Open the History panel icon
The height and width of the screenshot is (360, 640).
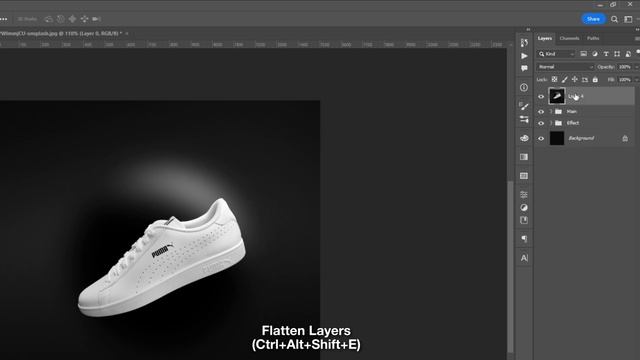click(524, 42)
